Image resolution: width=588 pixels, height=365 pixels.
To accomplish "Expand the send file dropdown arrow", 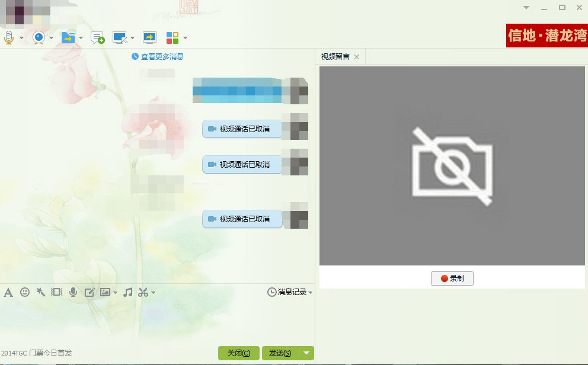I will pos(81,37).
